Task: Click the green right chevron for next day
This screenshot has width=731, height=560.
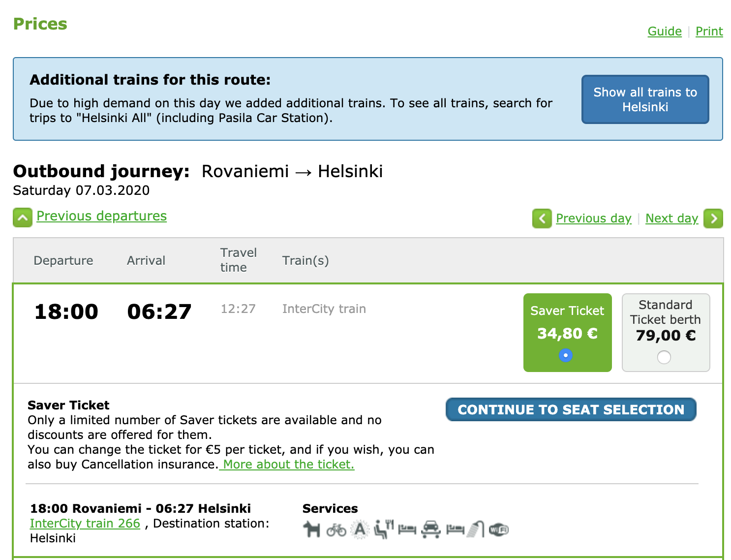Action: 713,218
